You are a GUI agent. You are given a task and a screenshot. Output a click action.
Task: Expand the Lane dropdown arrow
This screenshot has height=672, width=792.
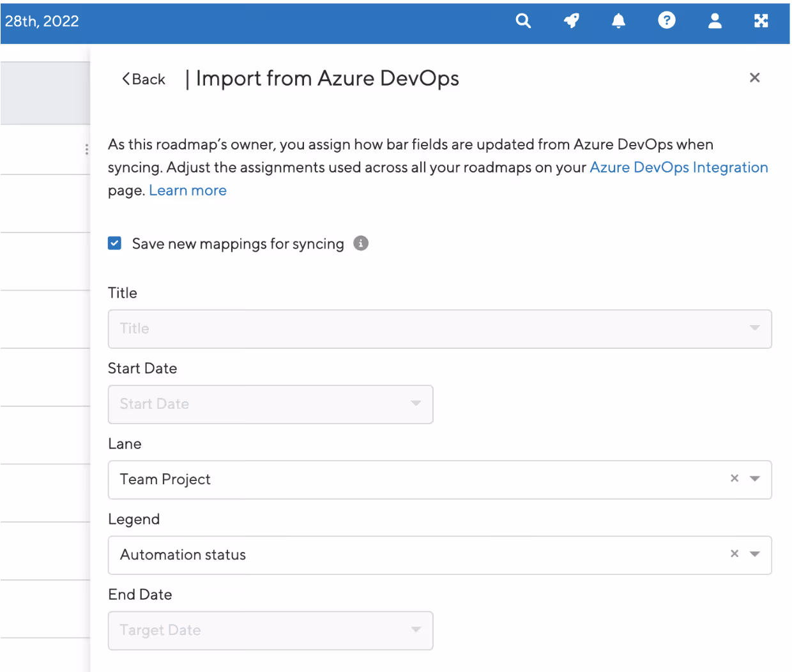(x=755, y=478)
